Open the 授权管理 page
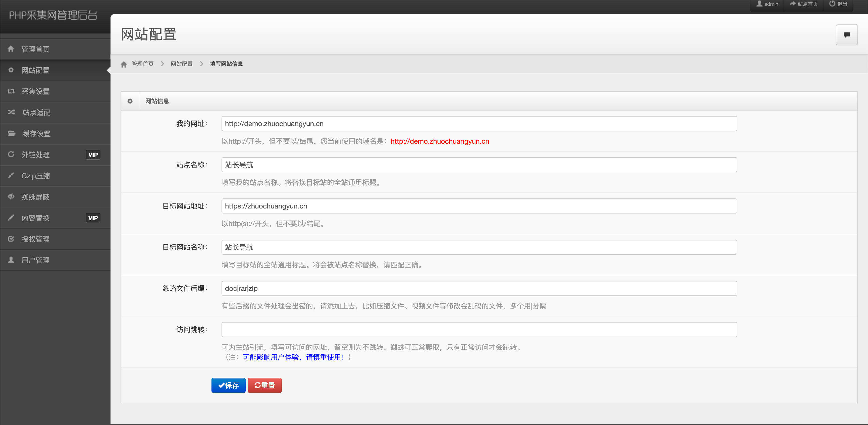This screenshot has width=868, height=425. click(36, 239)
